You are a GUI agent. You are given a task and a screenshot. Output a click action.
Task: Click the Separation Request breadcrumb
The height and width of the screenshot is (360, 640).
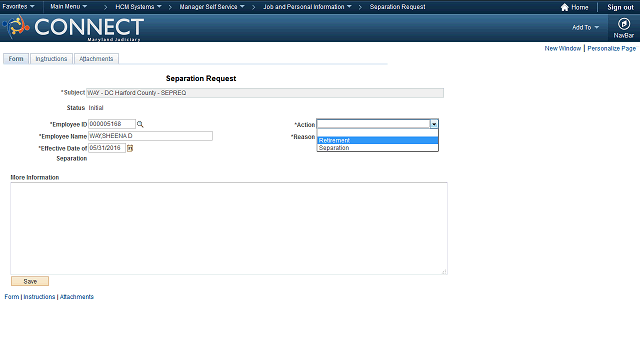[397, 7]
